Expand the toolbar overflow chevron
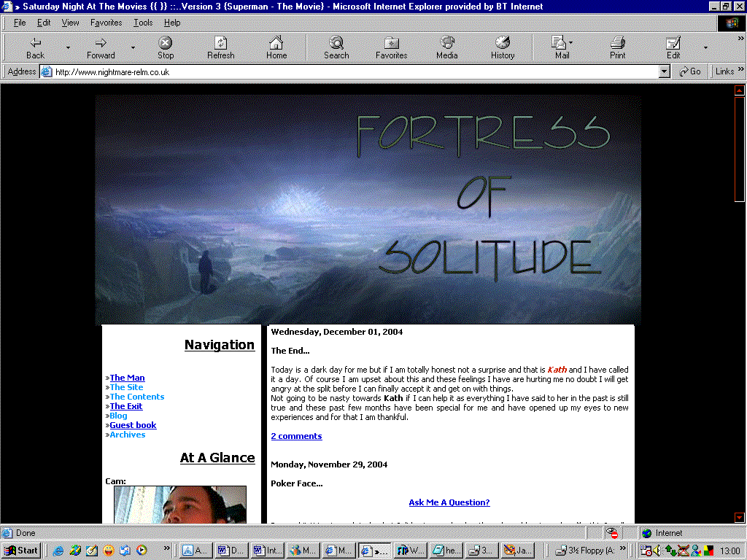The image size is (747, 560). [x=741, y=39]
